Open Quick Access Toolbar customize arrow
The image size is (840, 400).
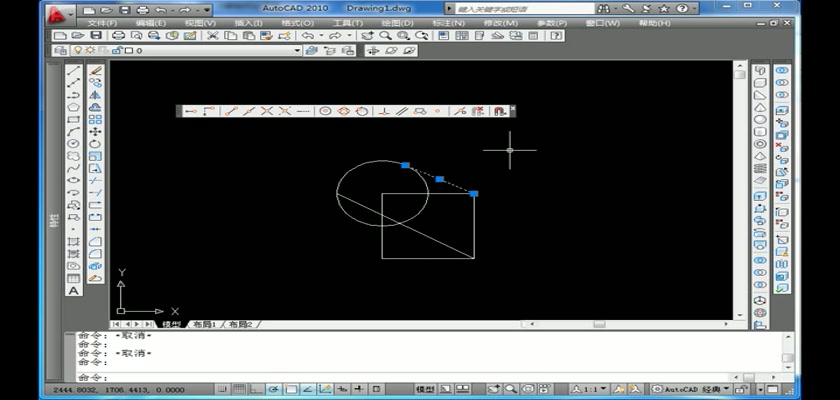point(207,10)
